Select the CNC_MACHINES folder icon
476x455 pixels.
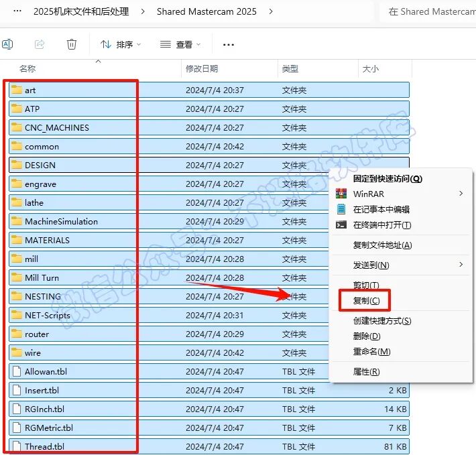tap(16, 127)
